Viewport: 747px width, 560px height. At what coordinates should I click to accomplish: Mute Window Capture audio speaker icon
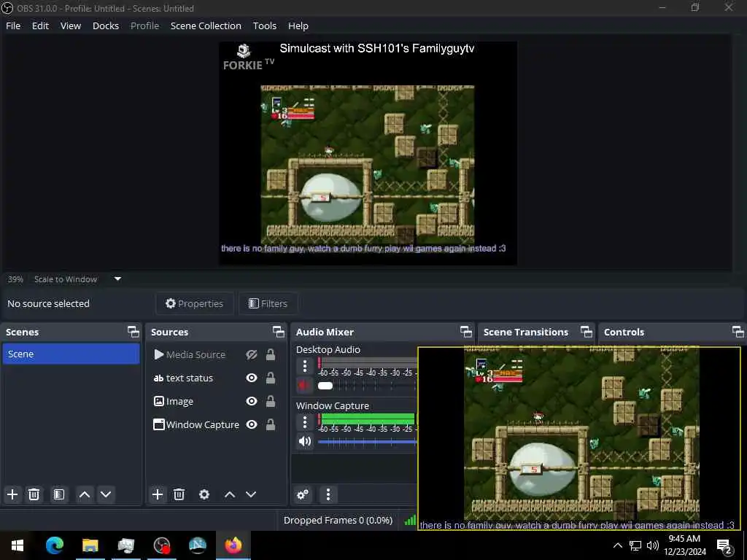point(304,441)
